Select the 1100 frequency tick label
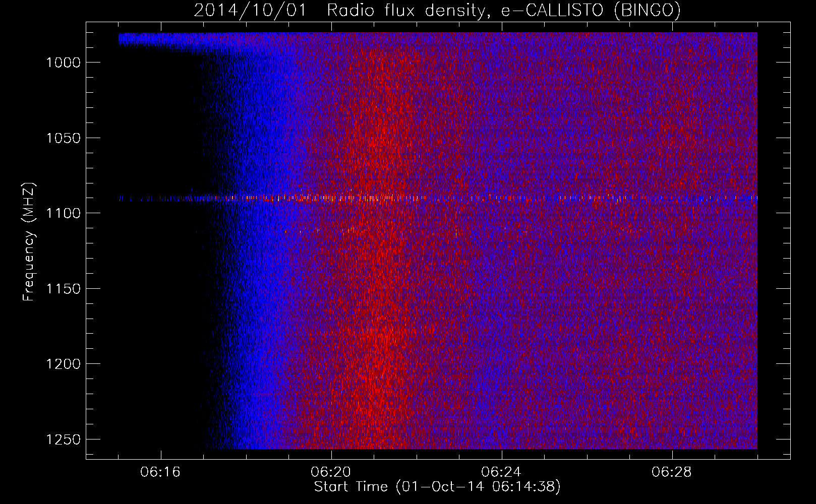The height and width of the screenshot is (504, 816). click(x=64, y=213)
